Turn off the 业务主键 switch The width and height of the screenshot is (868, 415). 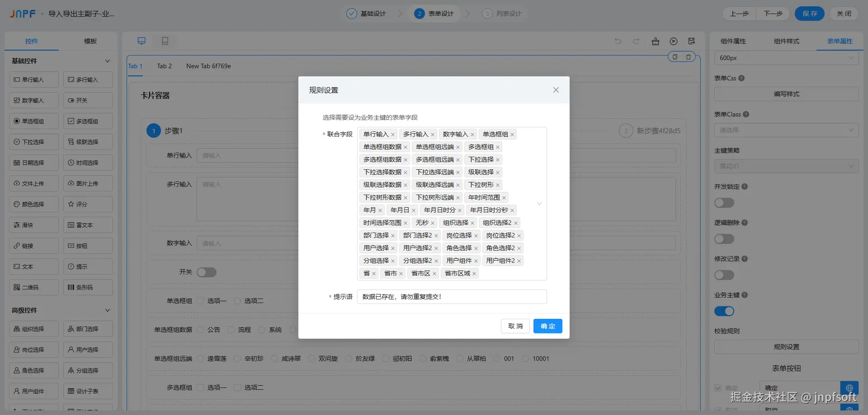pos(724,311)
